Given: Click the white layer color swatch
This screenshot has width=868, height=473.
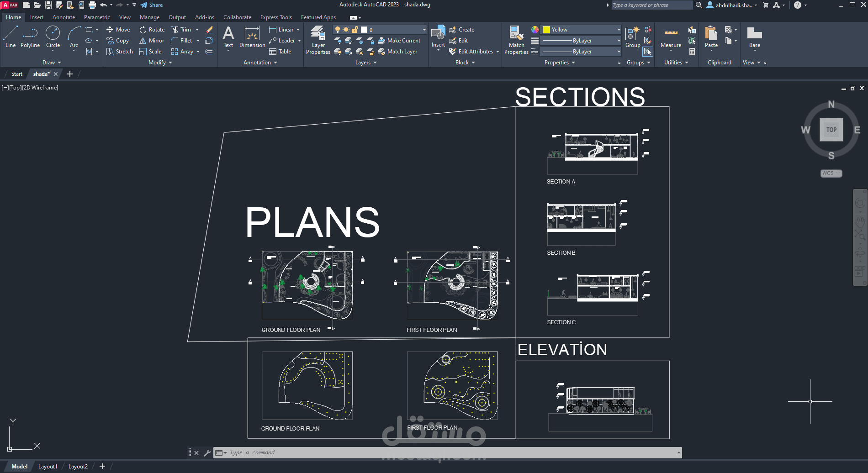Looking at the screenshot, I should 364,30.
